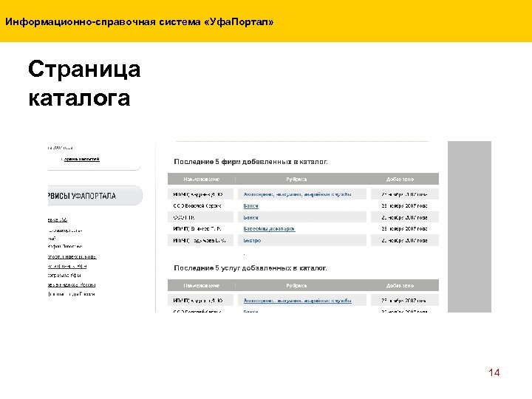
Task: Click the Добавлено column header in the firms table
Action: (x=400, y=179)
